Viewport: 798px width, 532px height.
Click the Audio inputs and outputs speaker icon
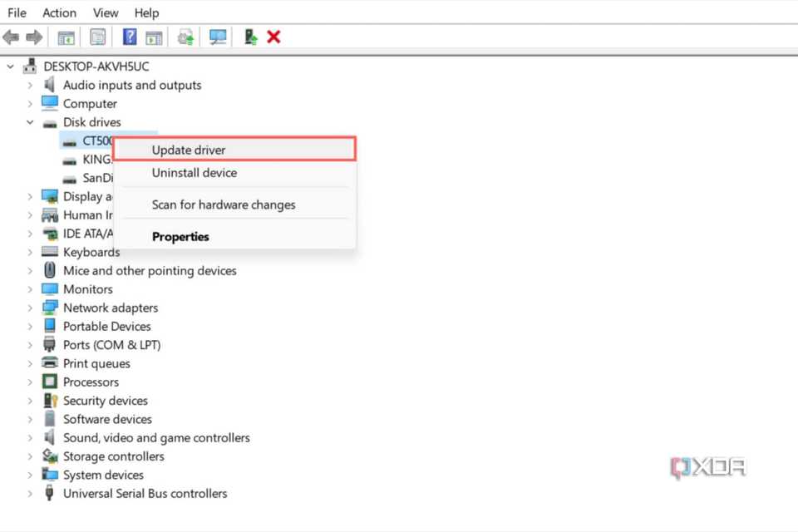pyautogui.click(x=49, y=85)
